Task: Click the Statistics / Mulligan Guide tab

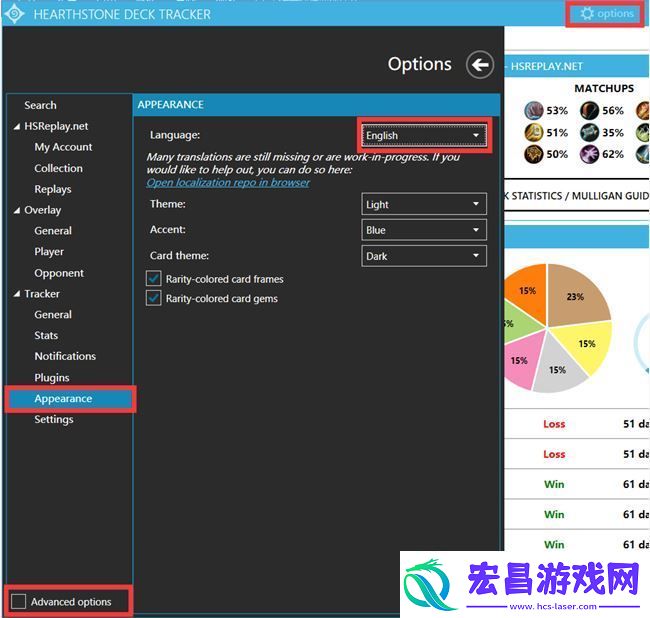Action: [x=577, y=196]
